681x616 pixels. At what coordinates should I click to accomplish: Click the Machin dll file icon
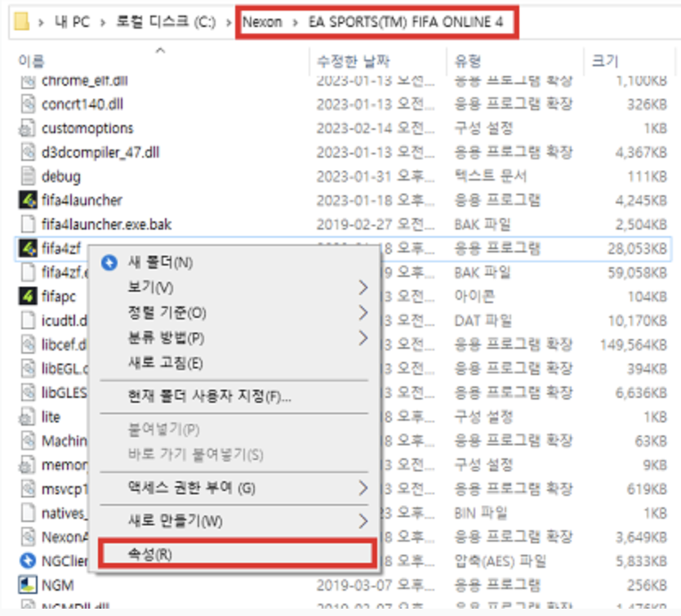coord(28,441)
